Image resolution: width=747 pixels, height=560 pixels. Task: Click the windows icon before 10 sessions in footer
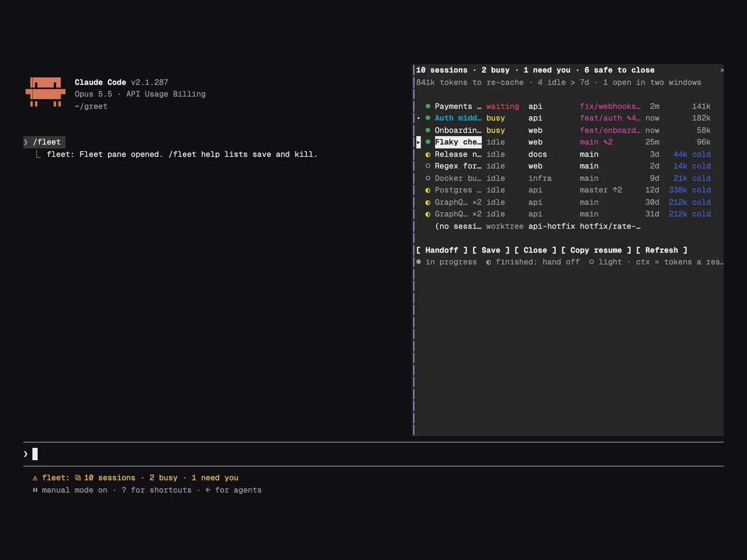[78, 478]
